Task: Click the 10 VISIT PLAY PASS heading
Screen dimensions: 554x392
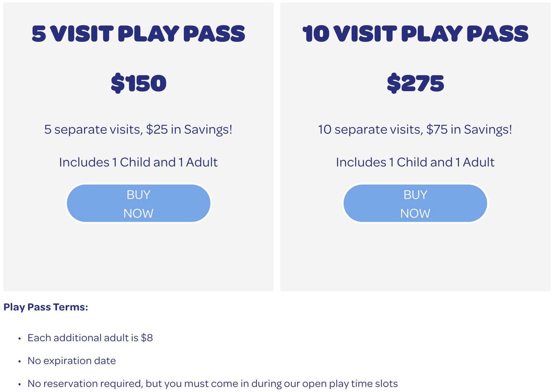Action: tap(415, 34)
